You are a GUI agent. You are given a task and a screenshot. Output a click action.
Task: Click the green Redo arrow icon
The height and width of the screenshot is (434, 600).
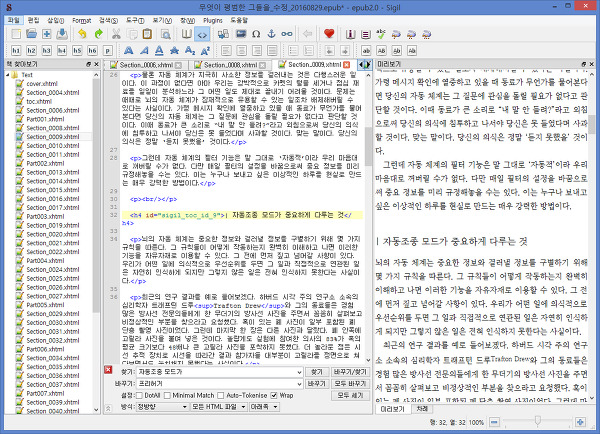(x=98, y=34)
